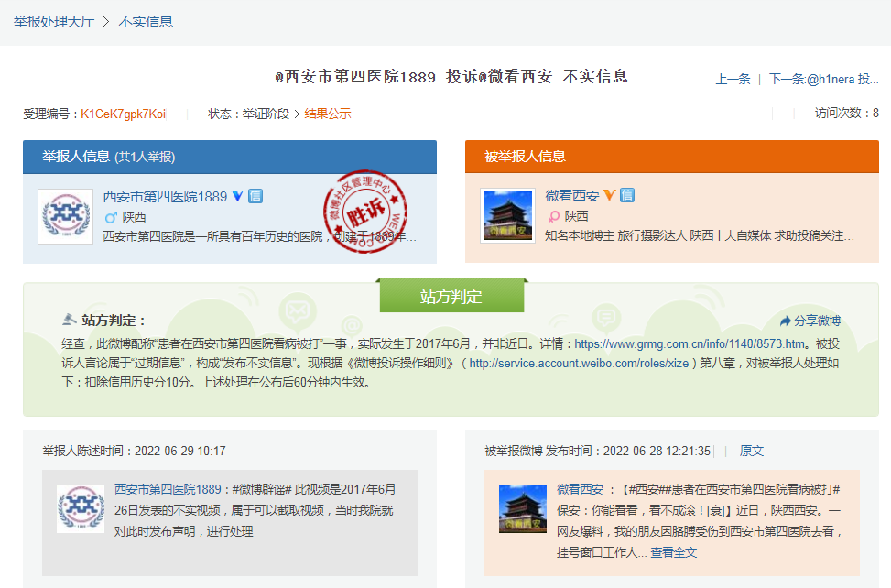Click the green 站方判定 banner
The height and width of the screenshot is (588, 891).
(451, 296)
